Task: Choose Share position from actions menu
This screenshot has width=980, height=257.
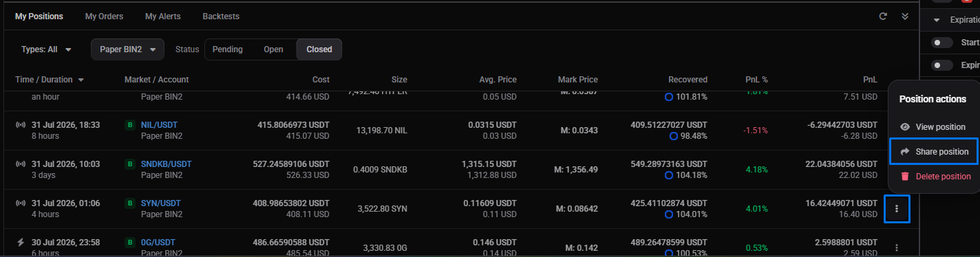Action: [x=934, y=151]
